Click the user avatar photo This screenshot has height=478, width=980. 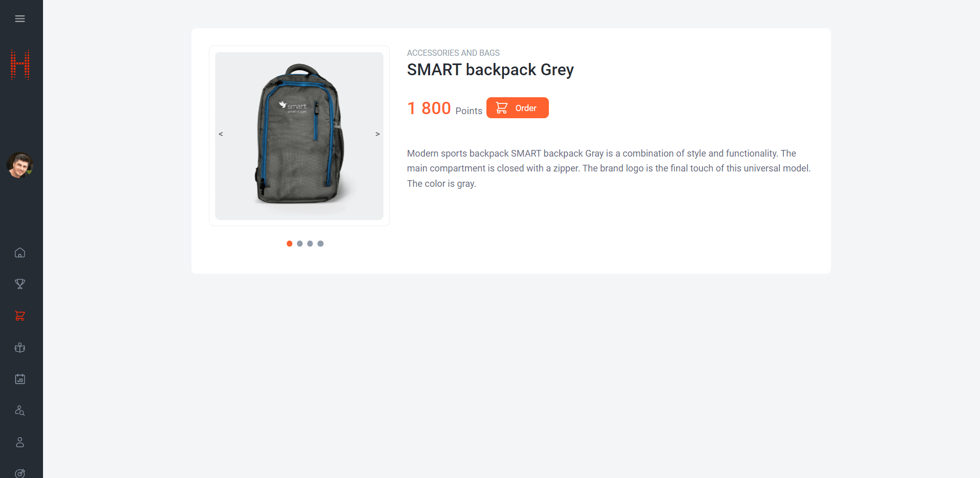20,165
